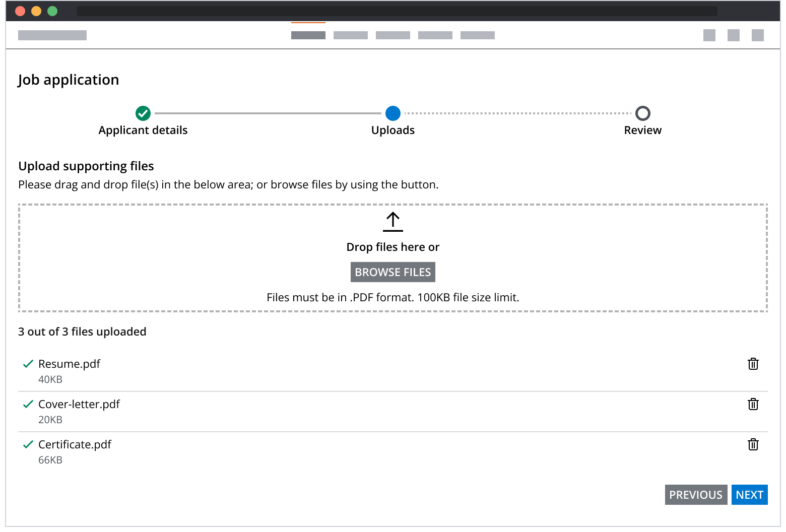This screenshot has height=532, width=786.
Task: Select the completed Applicant details step
Action: pos(143,113)
